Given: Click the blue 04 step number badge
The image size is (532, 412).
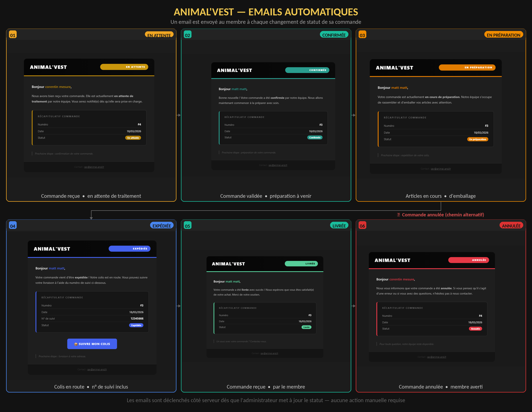Looking at the screenshot, I should (13, 226).
